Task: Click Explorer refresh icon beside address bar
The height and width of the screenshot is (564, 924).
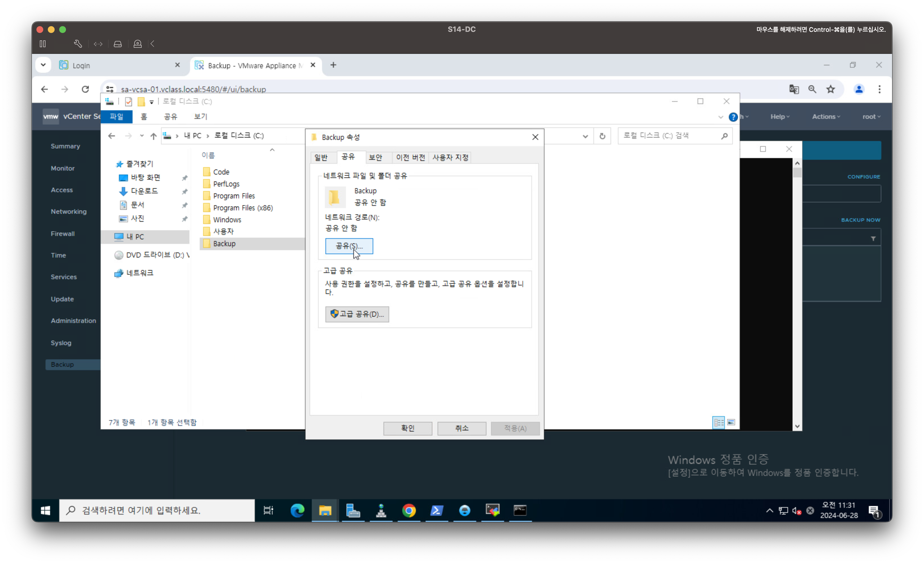Action: 602,136
